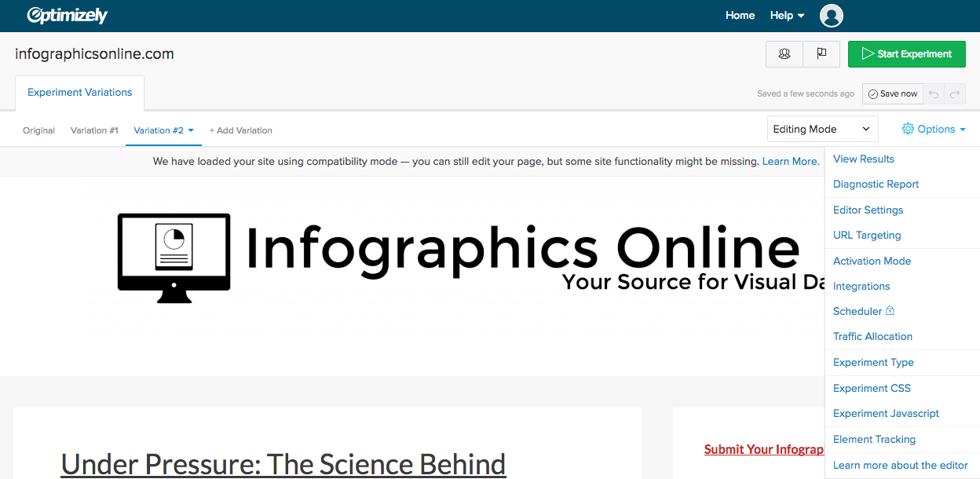The width and height of the screenshot is (980, 479).
Task: Click Learn more about the editor
Action: (x=902, y=465)
